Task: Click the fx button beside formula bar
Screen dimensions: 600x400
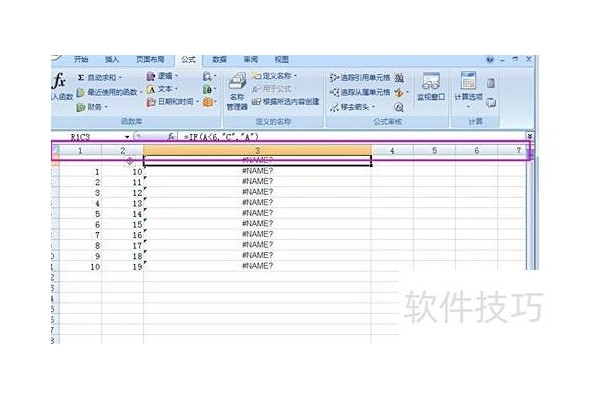Action: (x=171, y=137)
